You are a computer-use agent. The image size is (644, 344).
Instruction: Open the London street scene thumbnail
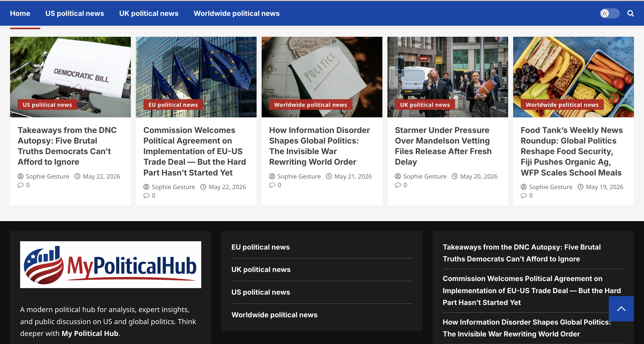coord(448,77)
